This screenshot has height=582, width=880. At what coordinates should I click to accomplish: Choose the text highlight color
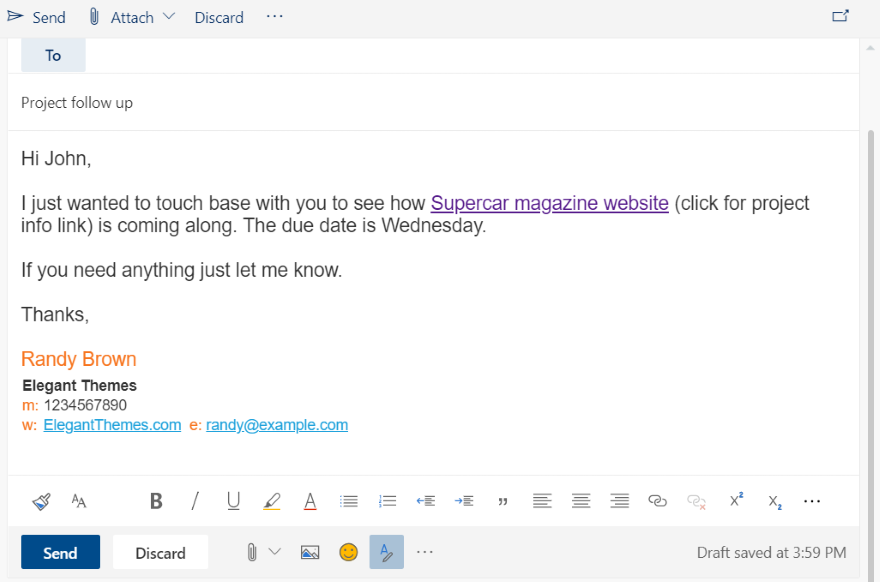point(272,501)
